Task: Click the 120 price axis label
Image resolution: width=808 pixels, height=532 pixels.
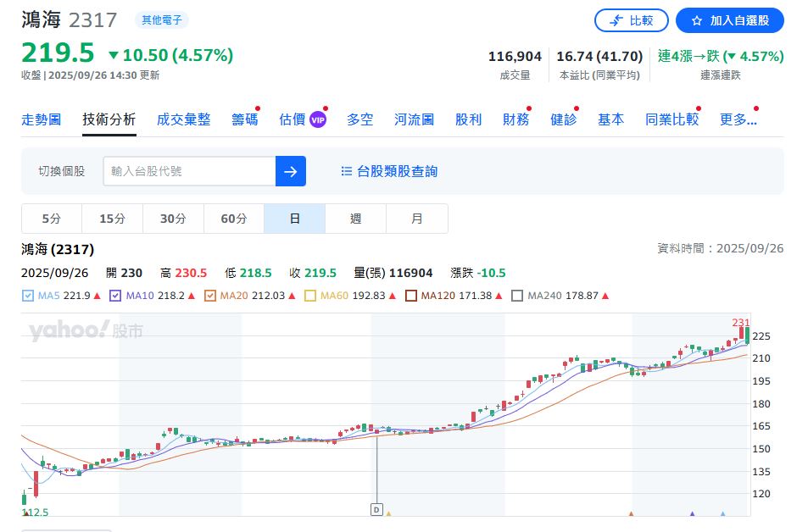Action: 761,493
